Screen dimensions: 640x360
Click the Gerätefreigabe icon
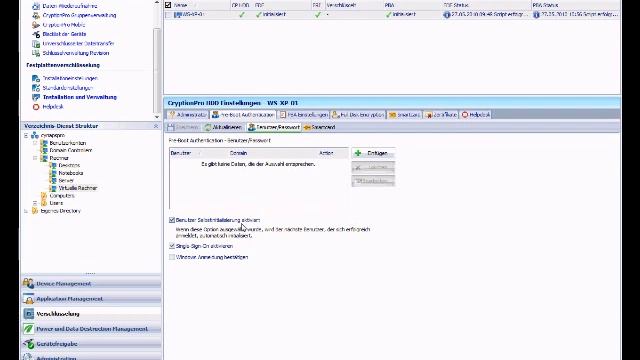point(29,344)
